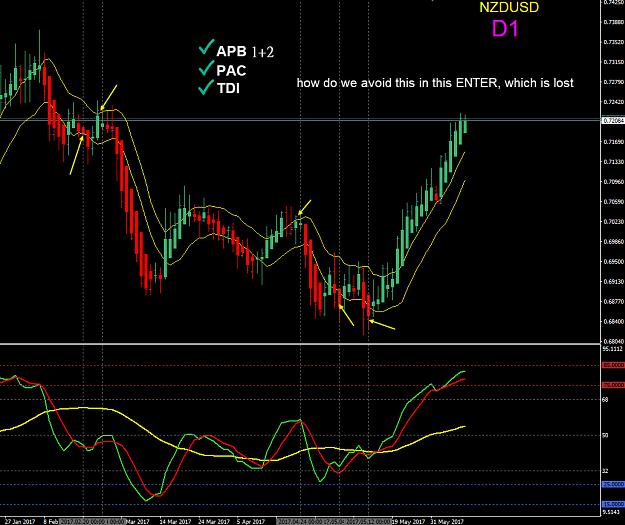Click the '31 May 2017' date label
Screen dimensions: 625x525
(x=447, y=521)
